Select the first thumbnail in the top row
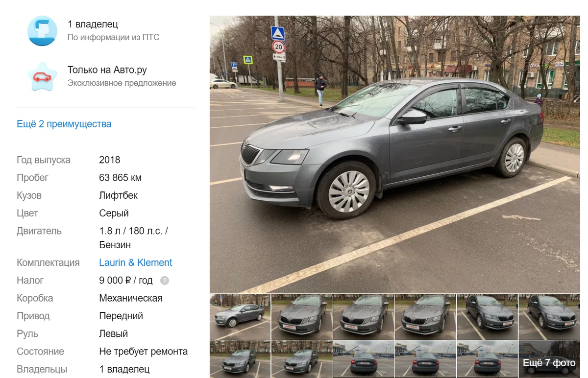 coord(240,317)
